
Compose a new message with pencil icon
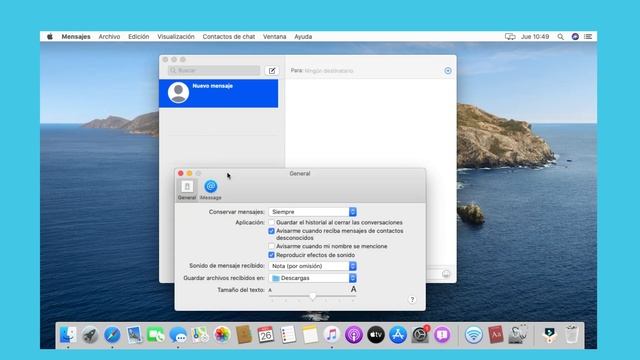pos(272,71)
